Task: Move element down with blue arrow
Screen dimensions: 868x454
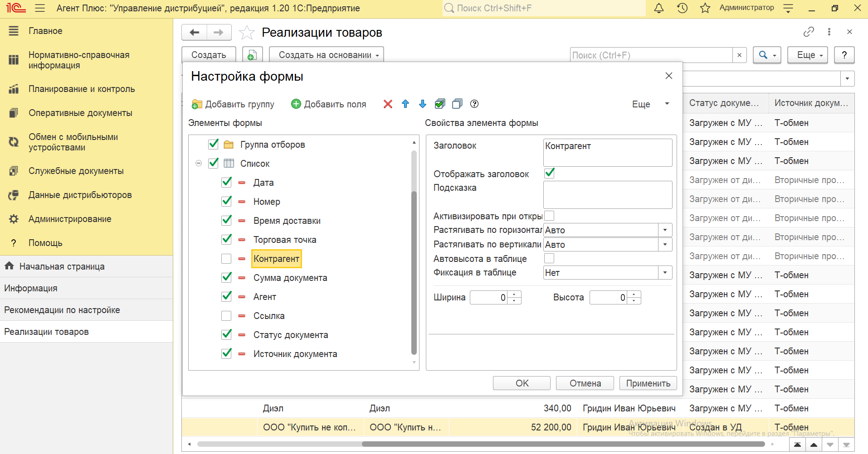Action: (423, 104)
